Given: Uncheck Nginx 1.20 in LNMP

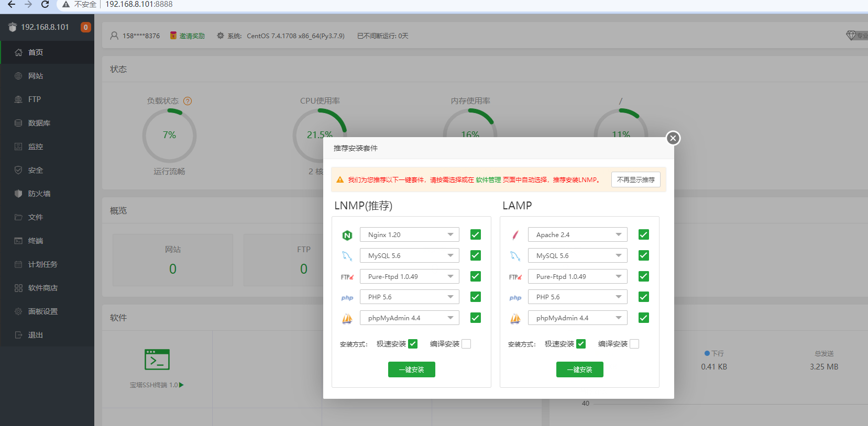Looking at the screenshot, I should point(476,234).
